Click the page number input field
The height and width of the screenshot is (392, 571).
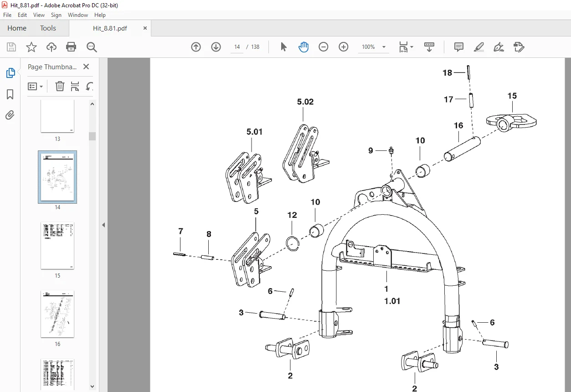tap(237, 47)
